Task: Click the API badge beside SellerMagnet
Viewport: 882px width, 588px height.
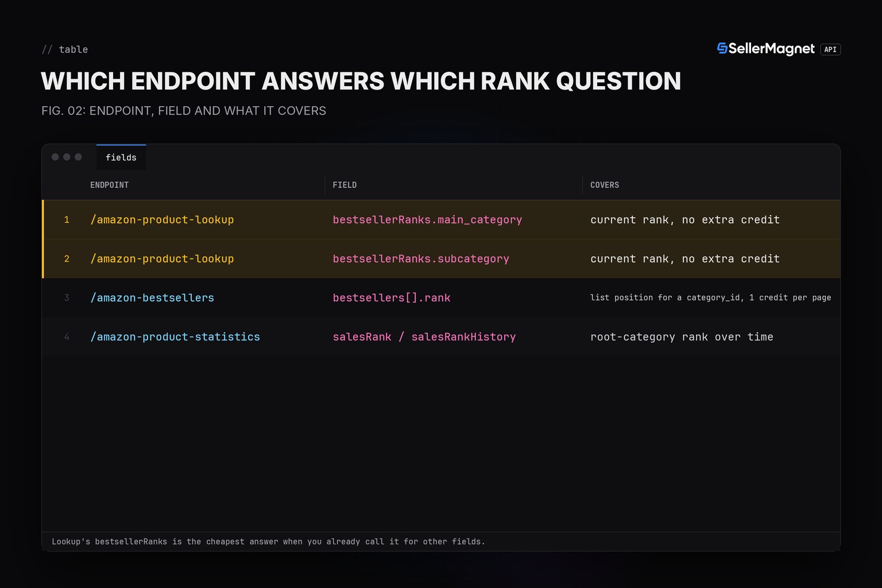Action: (830, 49)
